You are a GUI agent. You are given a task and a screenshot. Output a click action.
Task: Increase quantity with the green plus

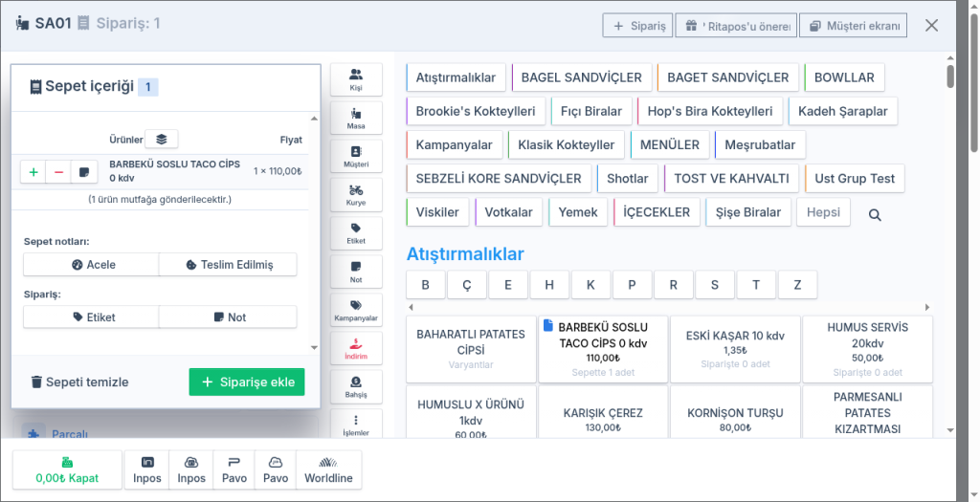click(x=33, y=172)
